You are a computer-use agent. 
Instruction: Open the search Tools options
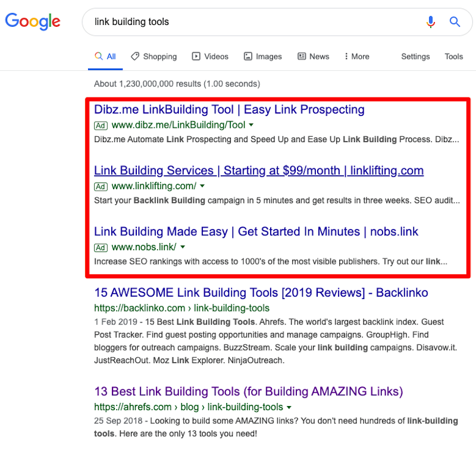pyautogui.click(x=453, y=56)
